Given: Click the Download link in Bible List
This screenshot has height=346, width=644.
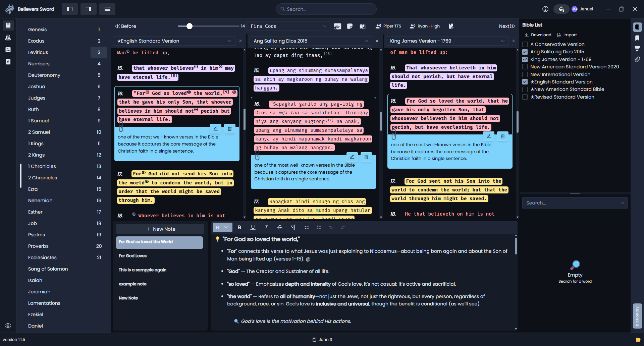Looking at the screenshot, I should tap(538, 35).
